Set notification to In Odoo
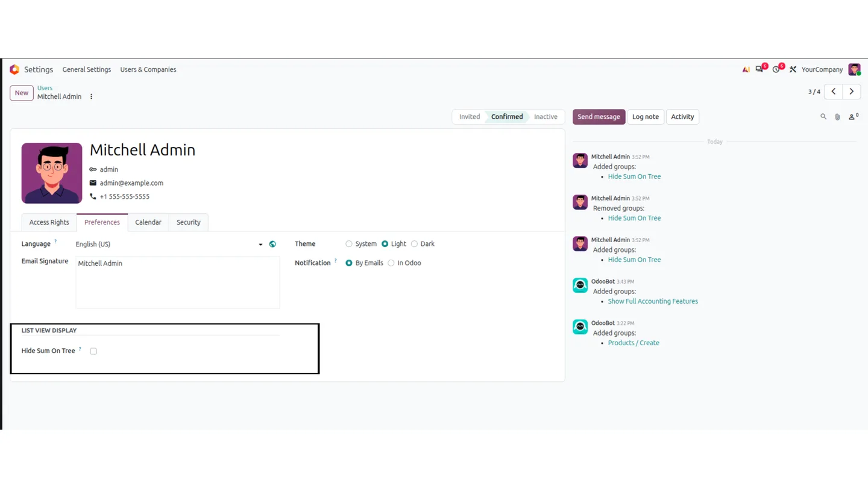Viewport: 868px width, 488px height. click(x=391, y=263)
